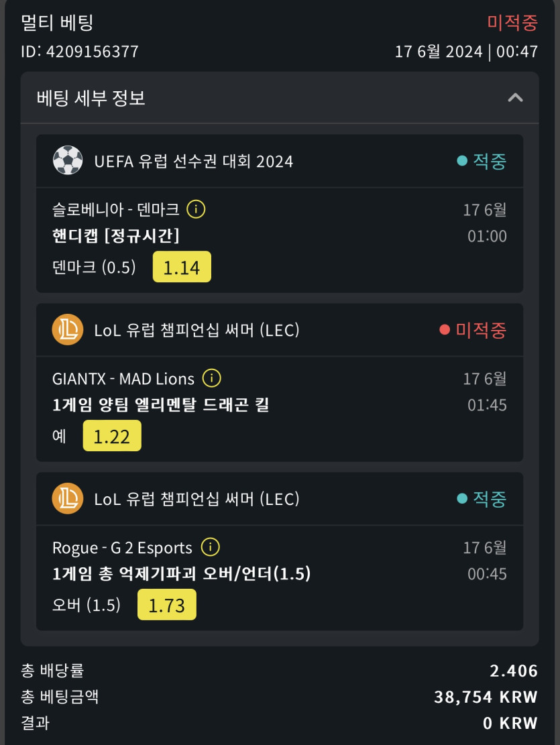
Task: Select the 1.22 odds badge for 예
Action: coord(112,437)
